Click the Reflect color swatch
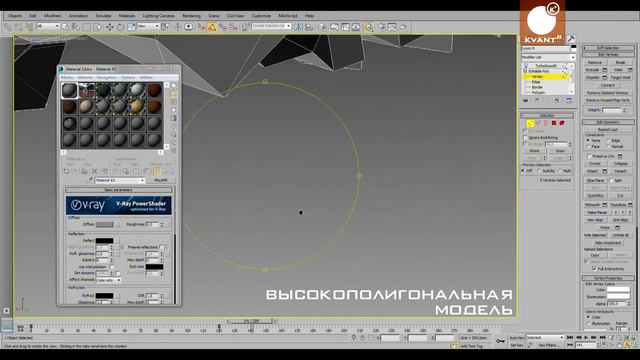640x360 pixels. coord(104,241)
